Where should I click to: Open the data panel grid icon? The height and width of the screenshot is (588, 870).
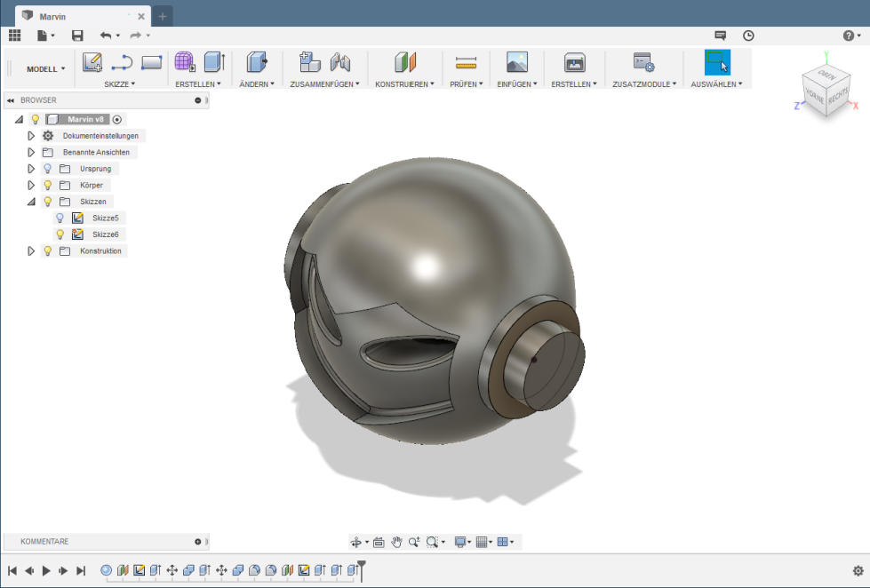(x=15, y=36)
